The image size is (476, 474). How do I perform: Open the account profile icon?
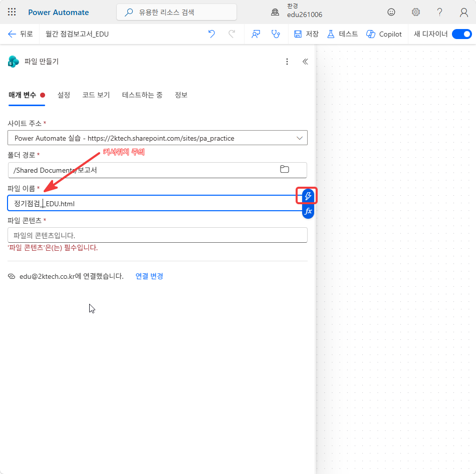464,12
